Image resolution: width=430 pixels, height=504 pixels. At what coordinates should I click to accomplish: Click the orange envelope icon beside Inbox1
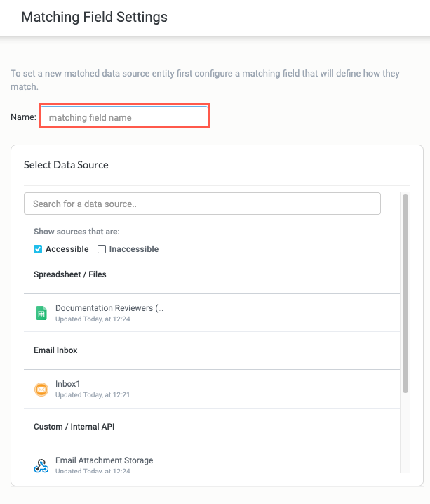click(x=41, y=389)
